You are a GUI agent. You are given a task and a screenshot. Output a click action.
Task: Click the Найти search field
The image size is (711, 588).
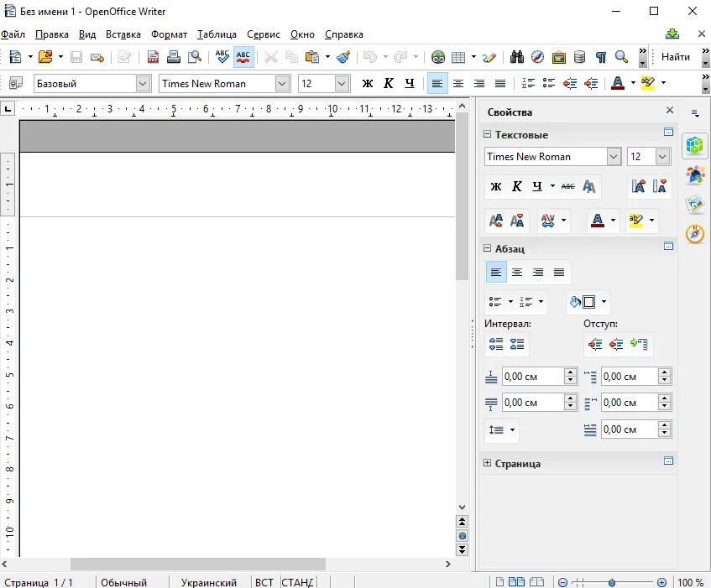pos(676,57)
